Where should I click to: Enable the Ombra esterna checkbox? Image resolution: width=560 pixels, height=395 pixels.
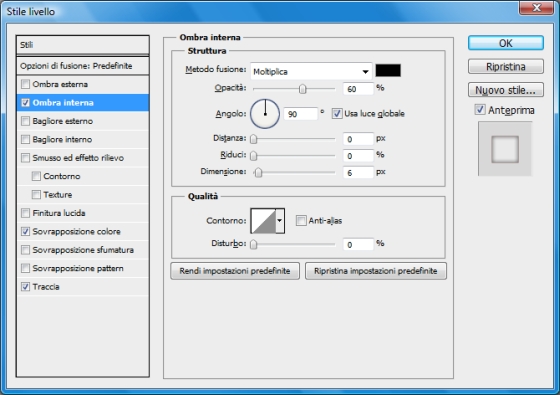pyautogui.click(x=25, y=84)
